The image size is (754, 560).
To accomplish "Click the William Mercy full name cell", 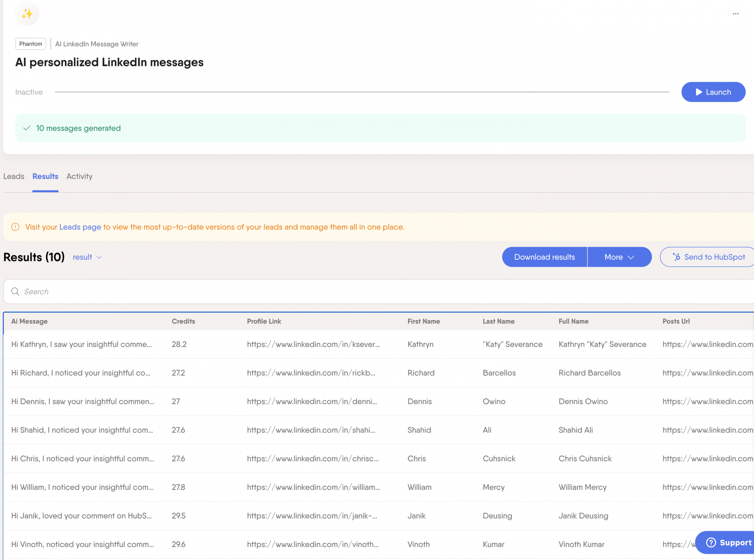I will 582,487.
